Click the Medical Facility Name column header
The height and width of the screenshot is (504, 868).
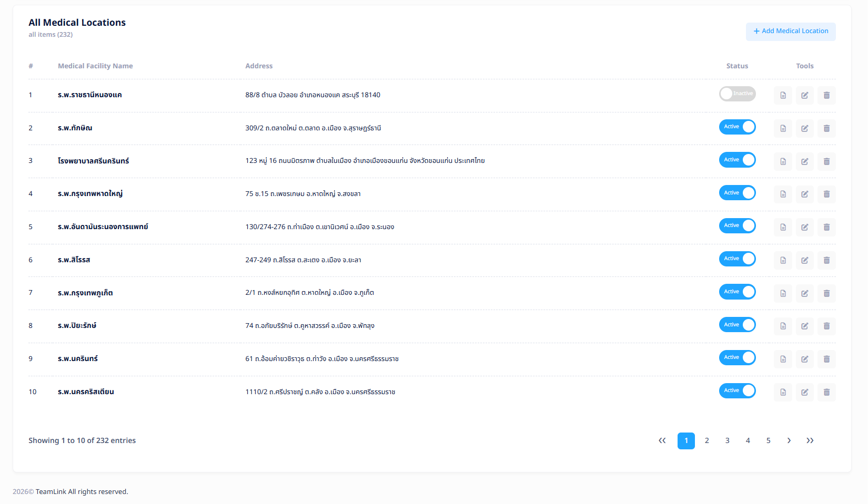tap(95, 66)
